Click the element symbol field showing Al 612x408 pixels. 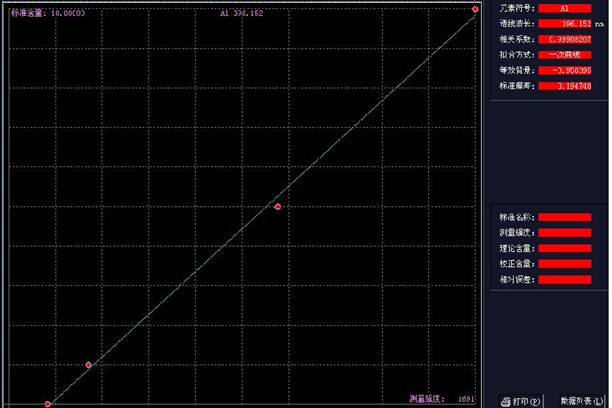[564, 8]
